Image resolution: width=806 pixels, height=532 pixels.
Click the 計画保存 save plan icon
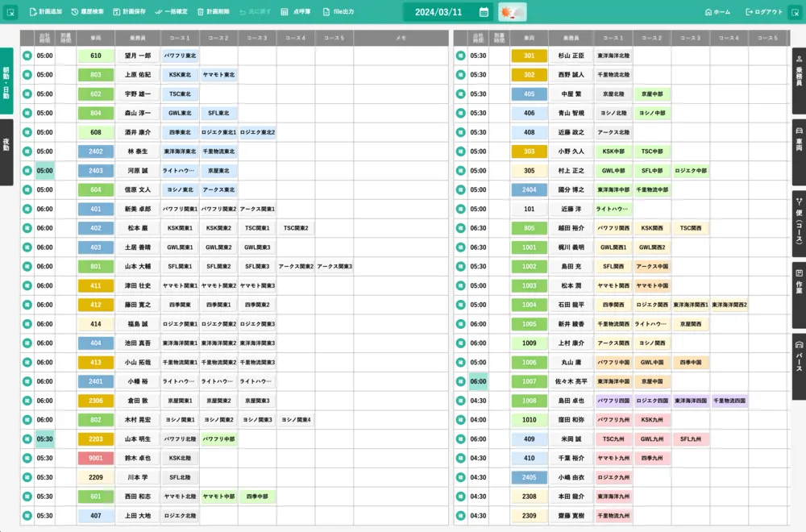[x=117, y=12]
